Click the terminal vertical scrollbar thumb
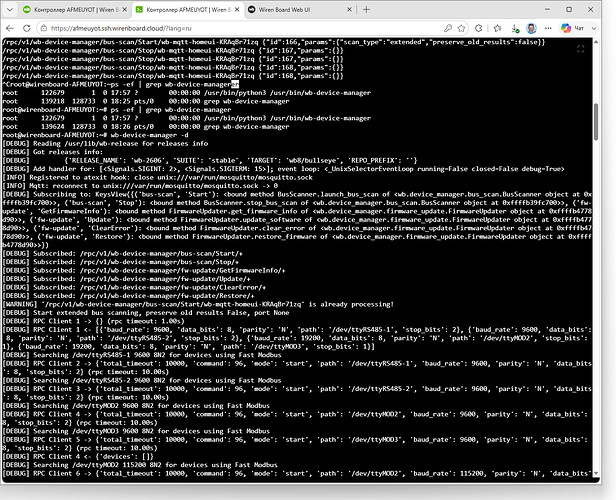This screenshot has width=616, height=500. (x=596, y=122)
